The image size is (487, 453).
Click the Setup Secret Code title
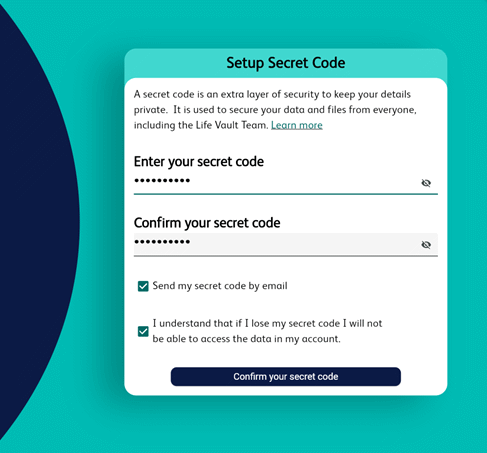point(286,63)
